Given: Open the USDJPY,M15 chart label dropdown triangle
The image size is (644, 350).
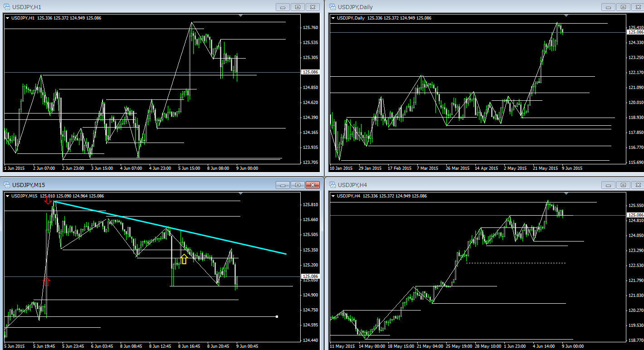Looking at the screenshot, I should click(x=8, y=196).
